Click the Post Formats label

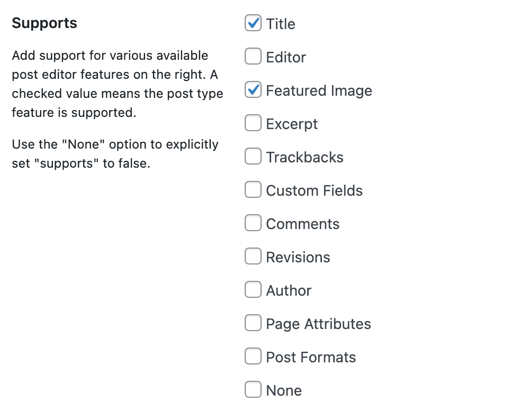(311, 357)
